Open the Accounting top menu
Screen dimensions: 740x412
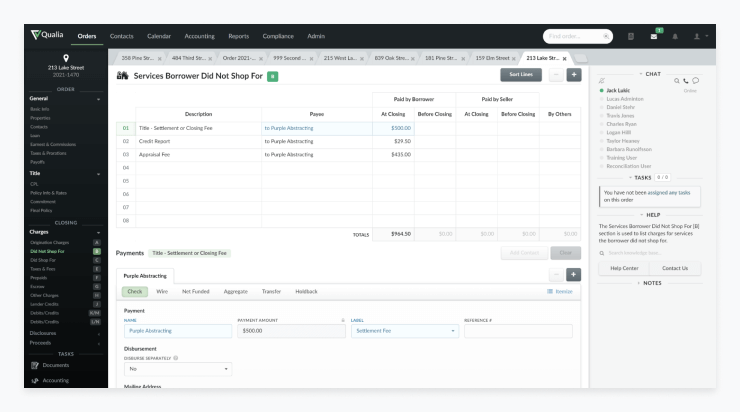(x=199, y=36)
